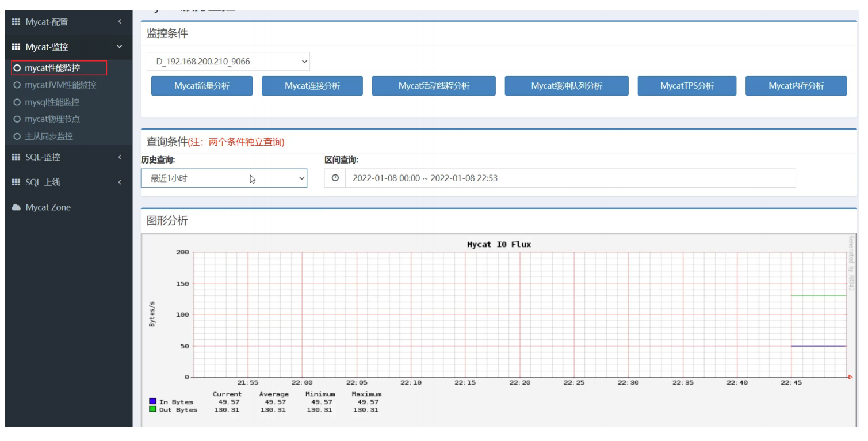Click the Out Bytes legend label
The height and width of the screenshot is (441, 868).
(x=178, y=410)
